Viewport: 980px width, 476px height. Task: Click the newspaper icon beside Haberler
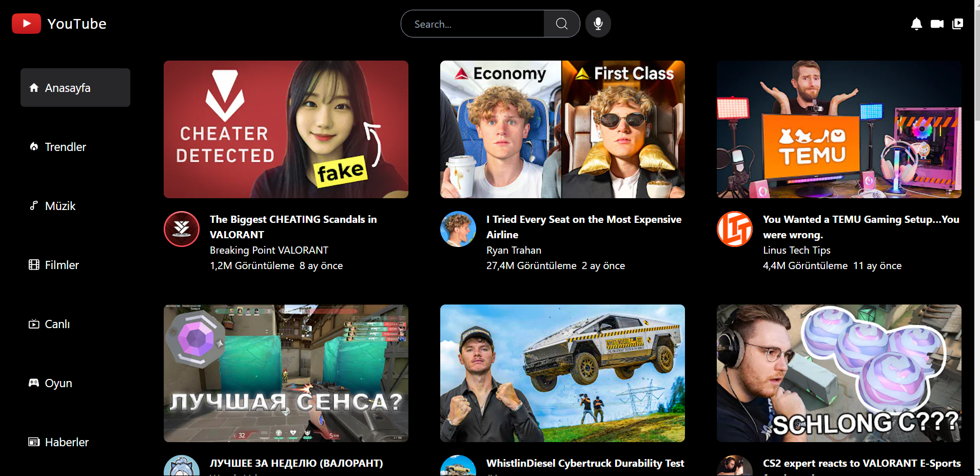(x=34, y=442)
